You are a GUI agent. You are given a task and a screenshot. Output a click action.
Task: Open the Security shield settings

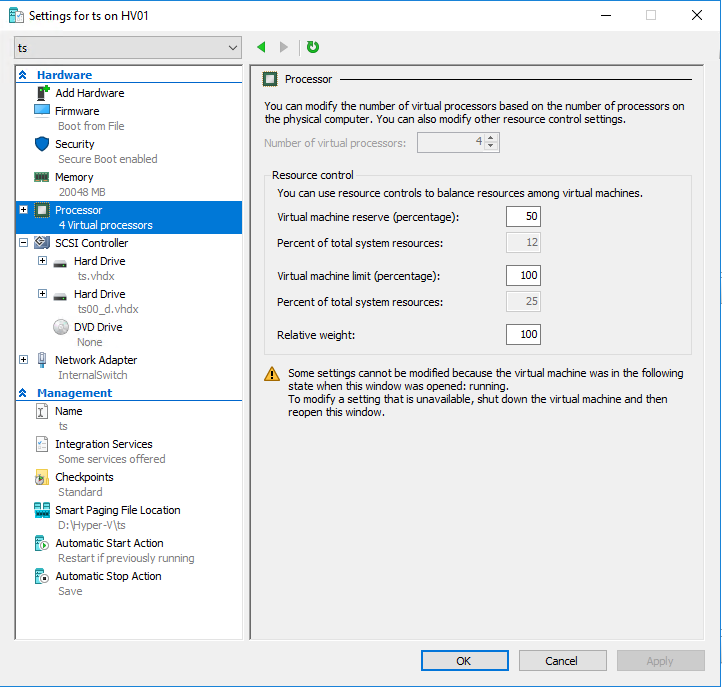coord(42,144)
